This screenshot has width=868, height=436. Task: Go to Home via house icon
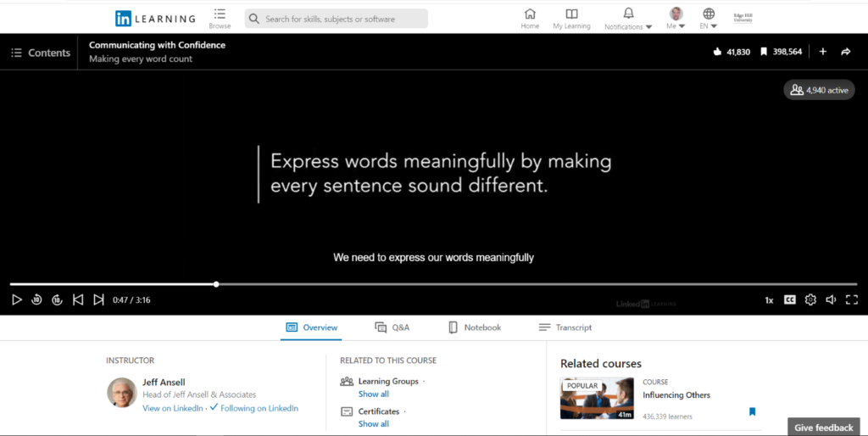point(530,14)
